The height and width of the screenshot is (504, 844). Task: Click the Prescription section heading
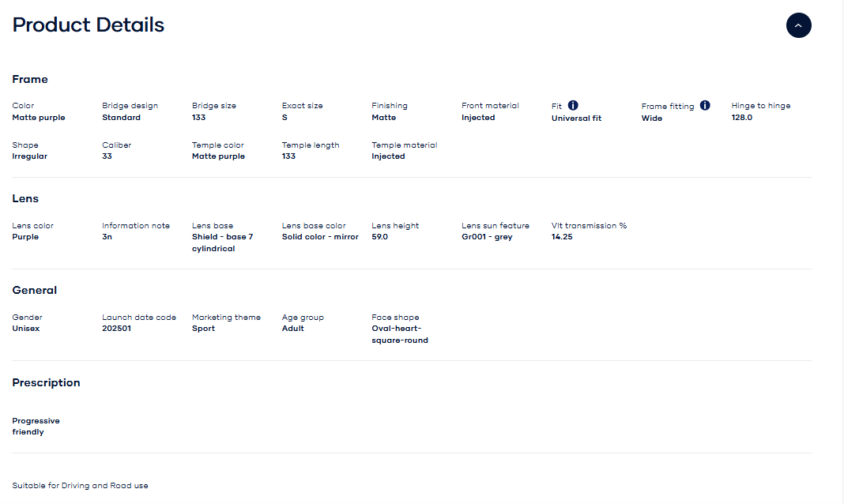point(46,382)
